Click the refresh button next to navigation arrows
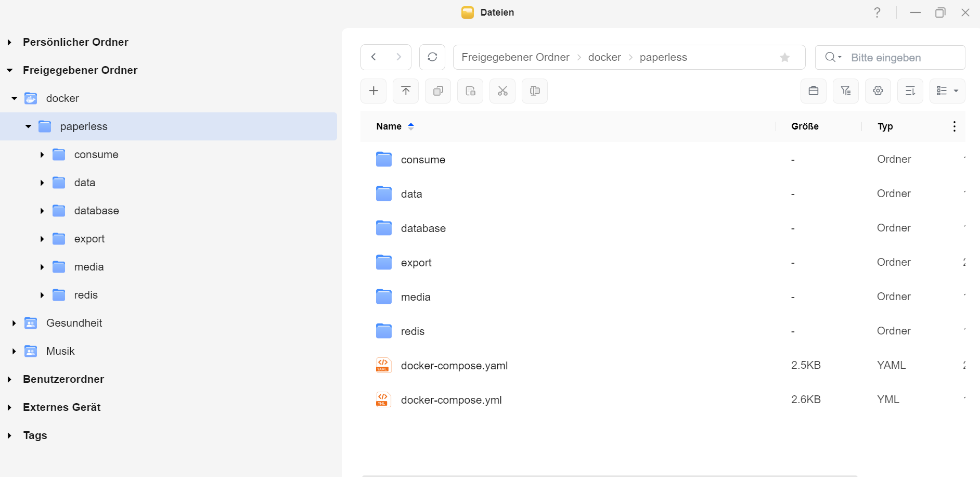980x477 pixels. 432,57
